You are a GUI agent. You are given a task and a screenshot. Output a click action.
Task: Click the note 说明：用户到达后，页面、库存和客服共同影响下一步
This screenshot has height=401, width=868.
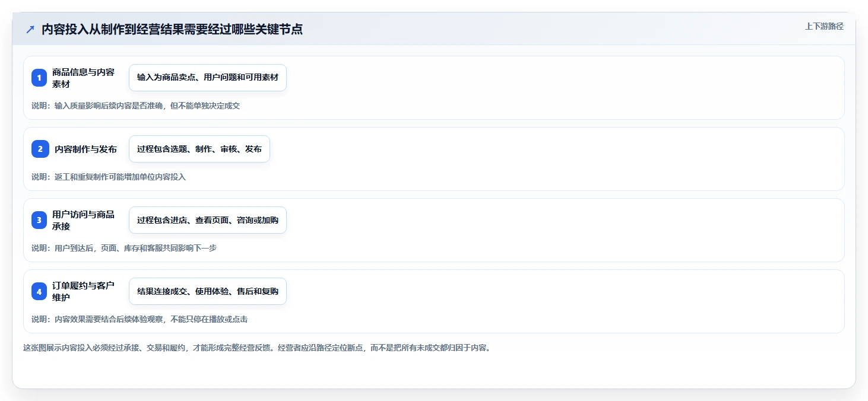(124, 248)
